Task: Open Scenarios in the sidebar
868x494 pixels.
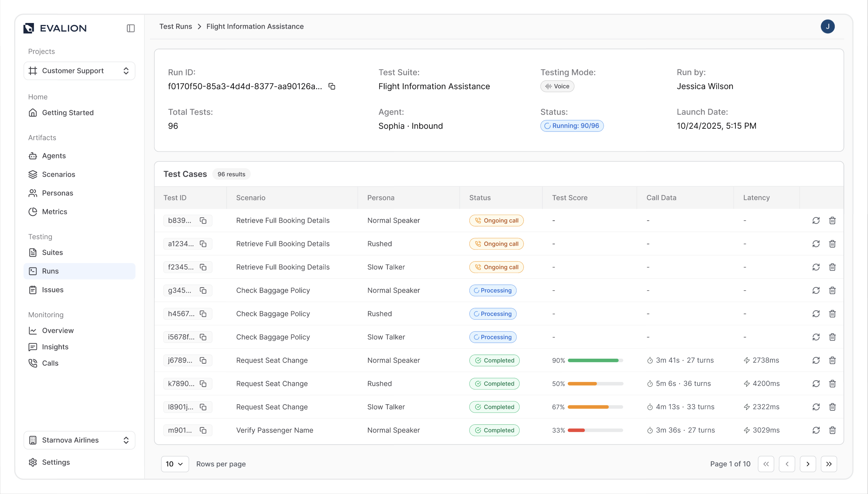Action: pos(58,174)
